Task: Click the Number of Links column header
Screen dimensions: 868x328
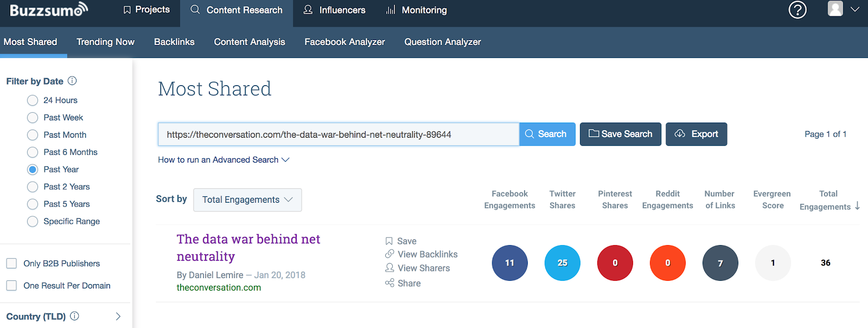Action: point(720,200)
